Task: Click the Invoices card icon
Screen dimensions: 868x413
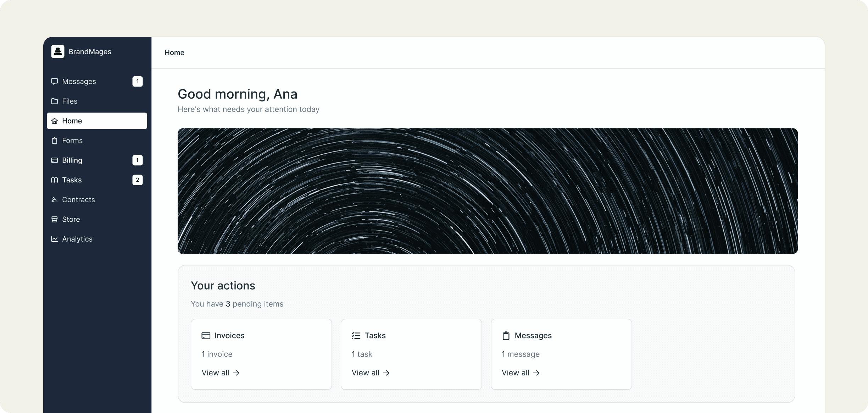Action: point(206,336)
